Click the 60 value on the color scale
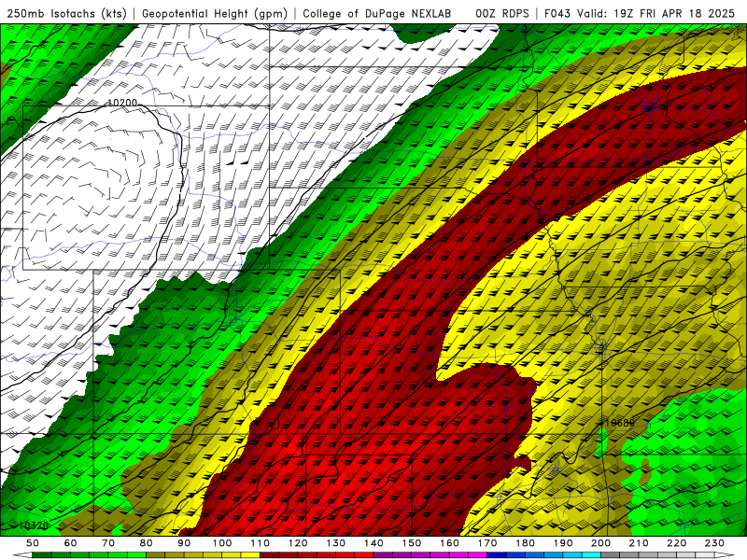 point(71,543)
